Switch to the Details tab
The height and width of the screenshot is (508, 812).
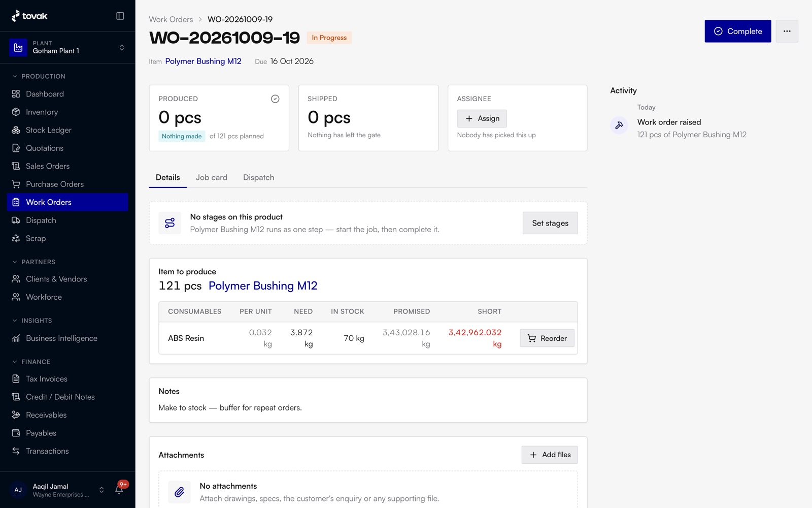point(167,177)
